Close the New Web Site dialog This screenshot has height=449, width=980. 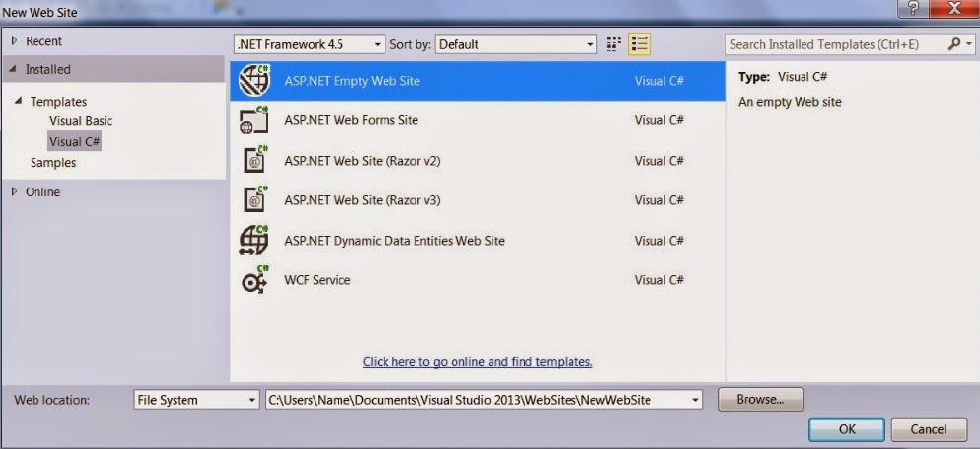(x=954, y=10)
